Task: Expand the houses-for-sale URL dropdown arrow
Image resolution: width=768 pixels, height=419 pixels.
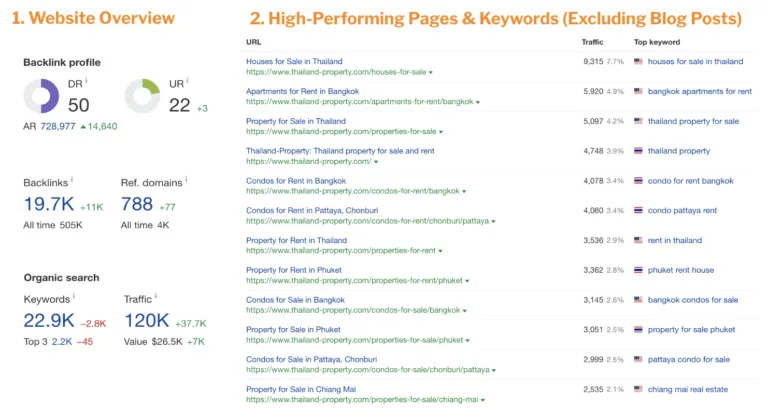Action: click(431, 73)
